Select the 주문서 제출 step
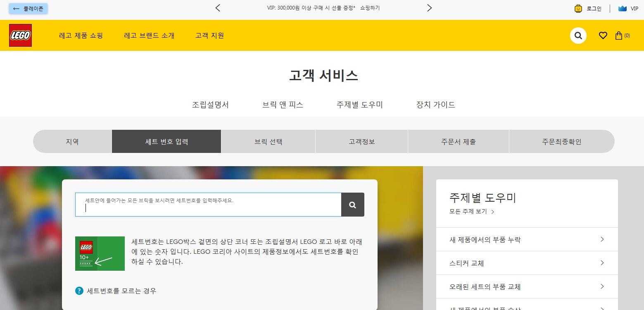 (x=459, y=141)
